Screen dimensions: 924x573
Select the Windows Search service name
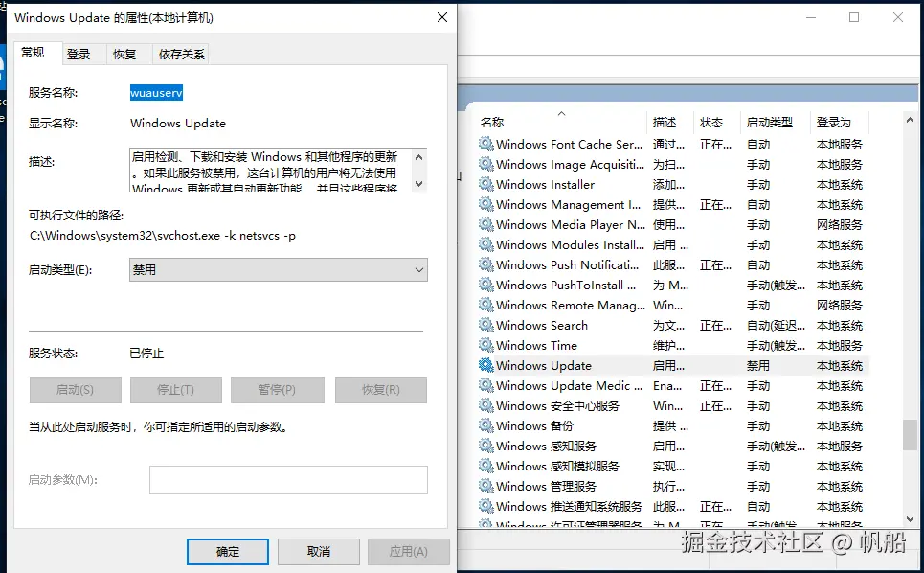pos(542,326)
